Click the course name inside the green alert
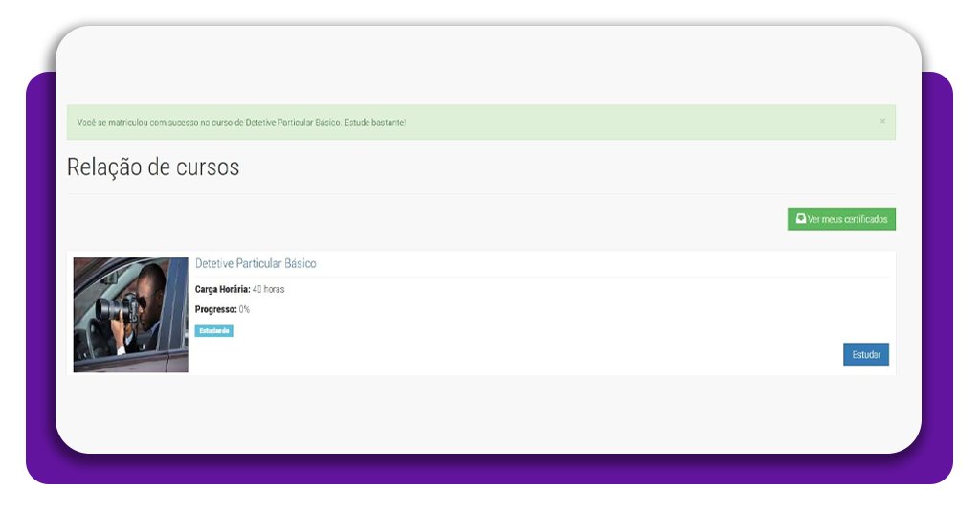Image resolution: width=980 pixels, height=513 pixels. 293,123
